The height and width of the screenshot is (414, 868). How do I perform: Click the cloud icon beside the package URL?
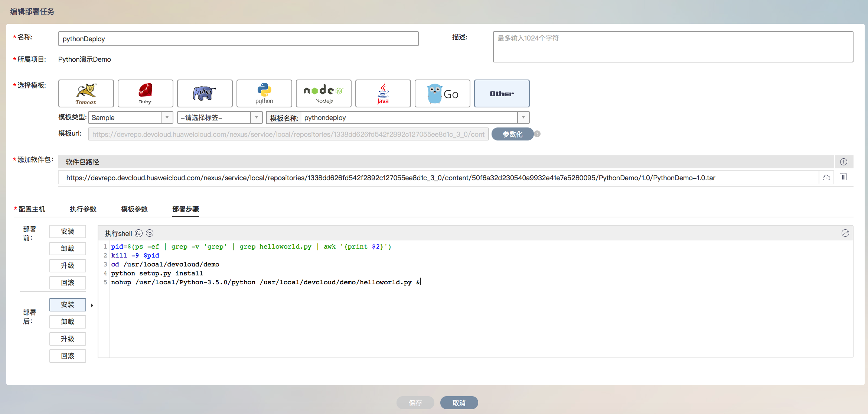click(x=826, y=178)
